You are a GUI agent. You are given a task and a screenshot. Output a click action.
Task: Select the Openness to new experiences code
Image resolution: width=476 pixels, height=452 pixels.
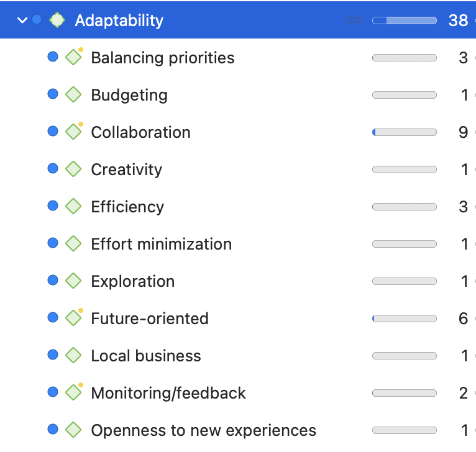pyautogui.click(x=203, y=430)
